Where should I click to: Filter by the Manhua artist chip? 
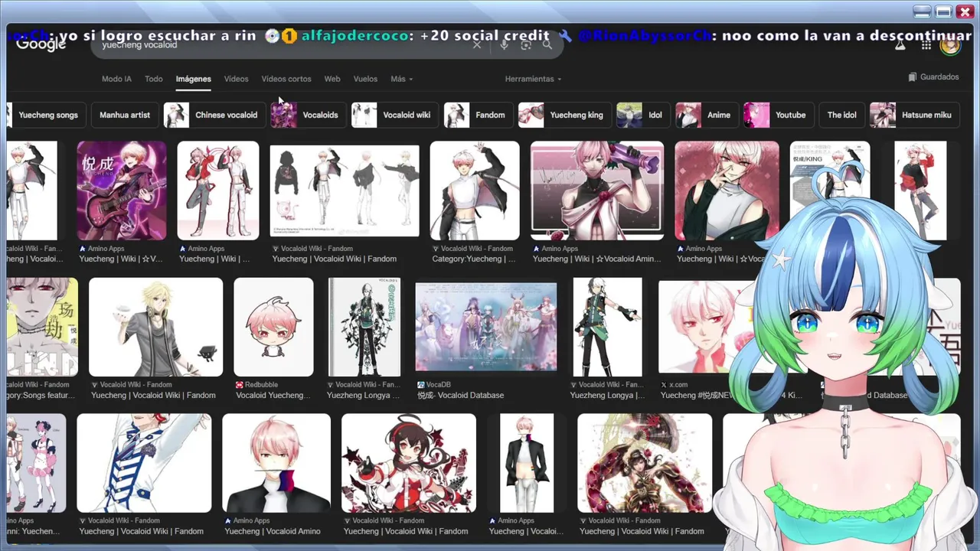(125, 115)
